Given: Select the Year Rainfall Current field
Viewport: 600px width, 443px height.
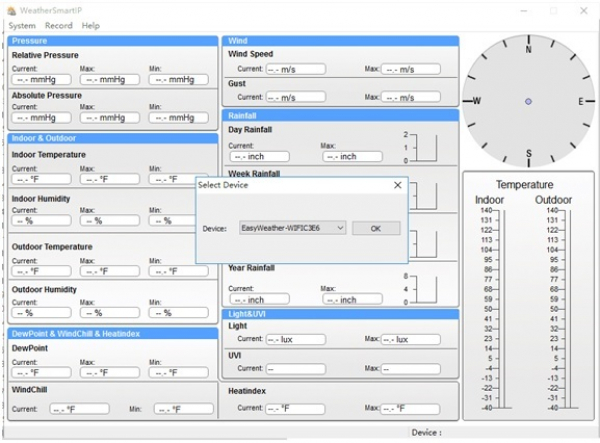Looking at the screenshot, I should click(259, 300).
